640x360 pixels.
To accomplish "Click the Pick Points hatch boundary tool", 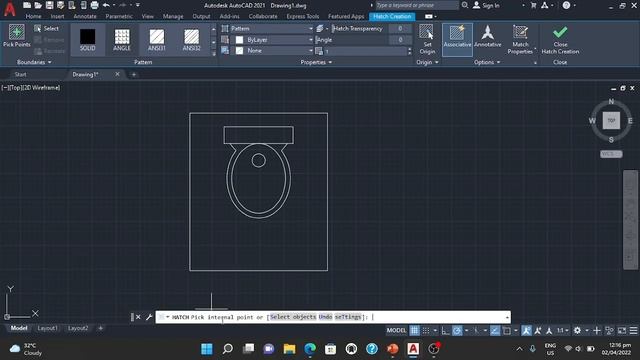I will coord(17,36).
